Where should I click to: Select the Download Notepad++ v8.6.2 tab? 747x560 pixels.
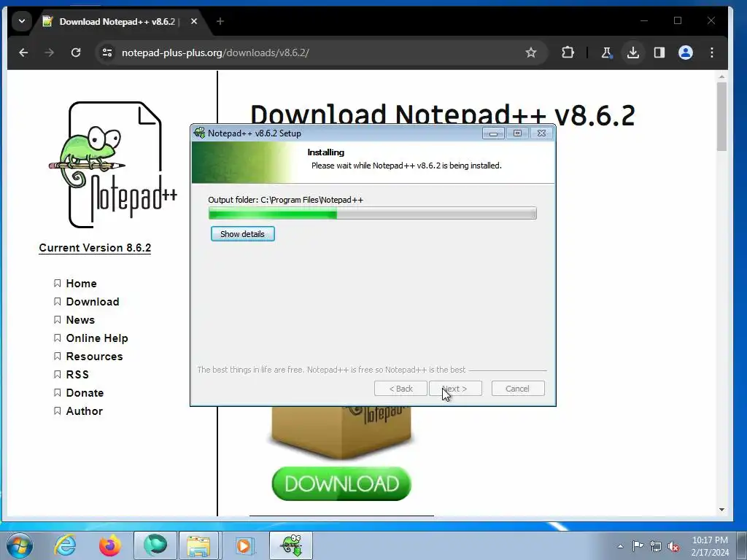pyautogui.click(x=117, y=21)
